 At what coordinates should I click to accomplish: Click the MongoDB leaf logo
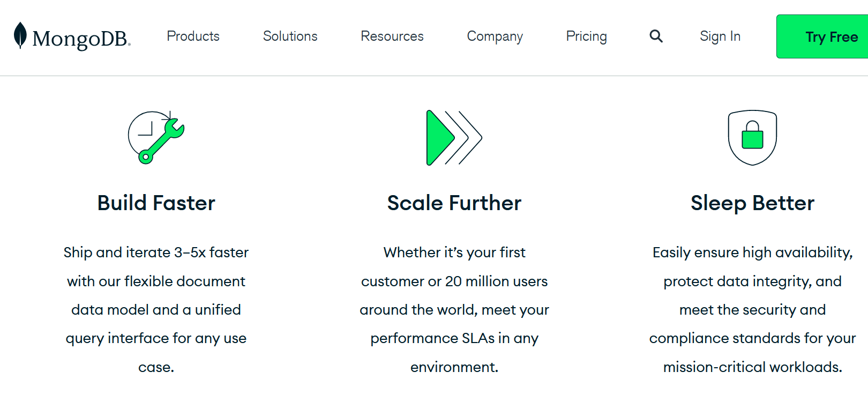click(x=20, y=35)
